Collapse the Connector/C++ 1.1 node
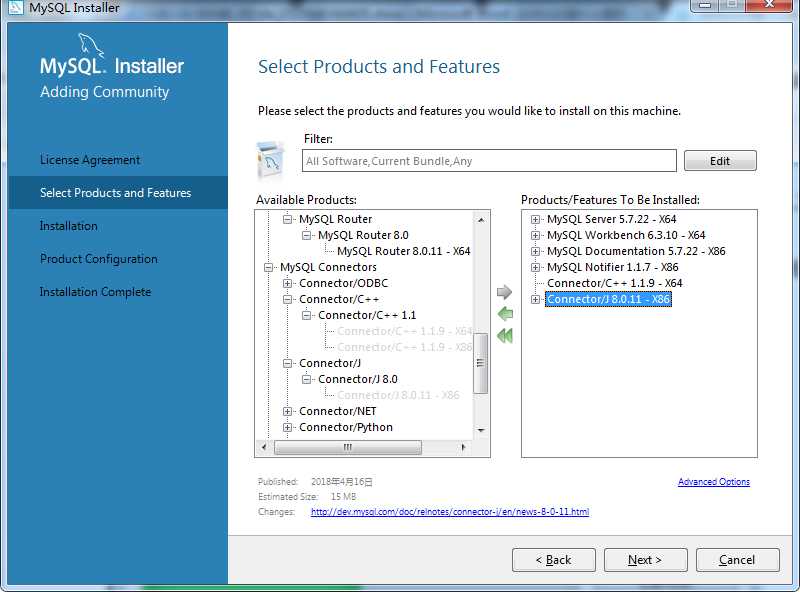800x592 pixels. tap(306, 315)
